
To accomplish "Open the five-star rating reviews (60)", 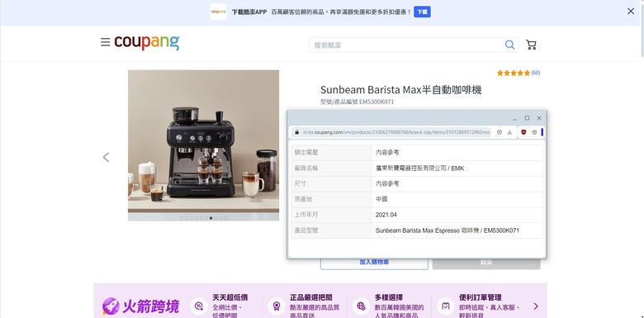I will coord(519,73).
